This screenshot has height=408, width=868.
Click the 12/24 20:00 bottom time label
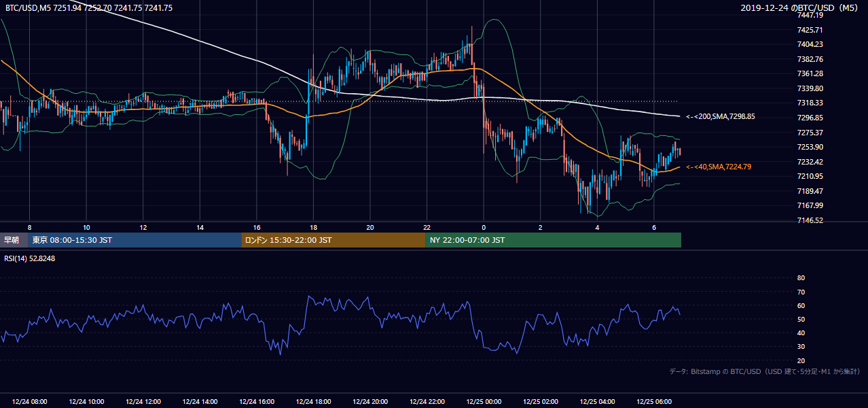coord(370,402)
